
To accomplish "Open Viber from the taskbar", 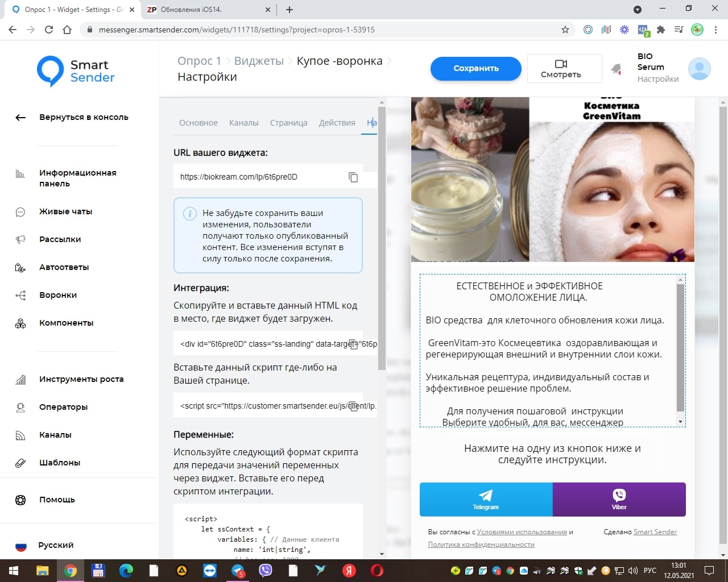I will (x=265, y=571).
